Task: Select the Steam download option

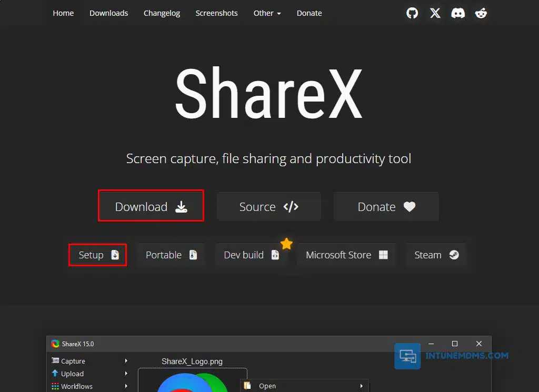Action: [x=436, y=255]
